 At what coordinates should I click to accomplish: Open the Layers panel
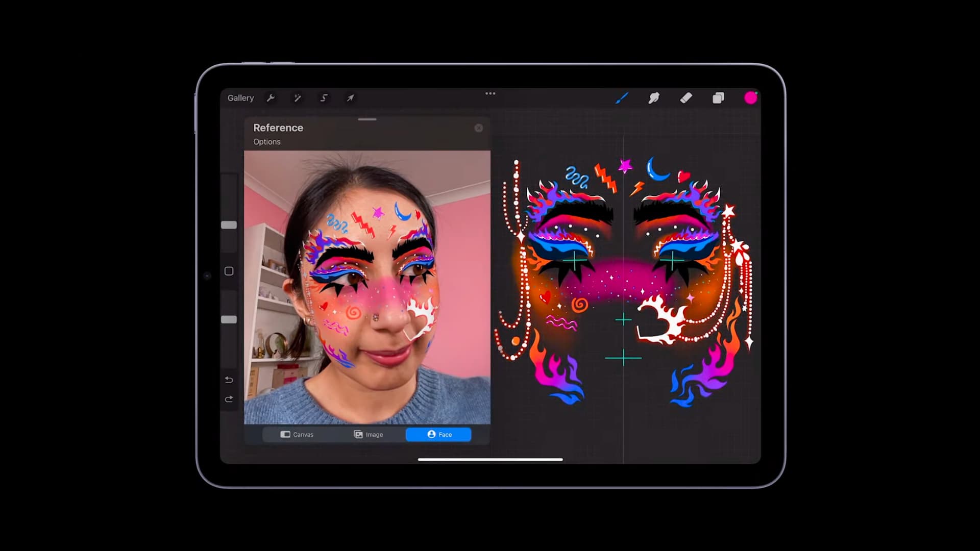pyautogui.click(x=718, y=98)
